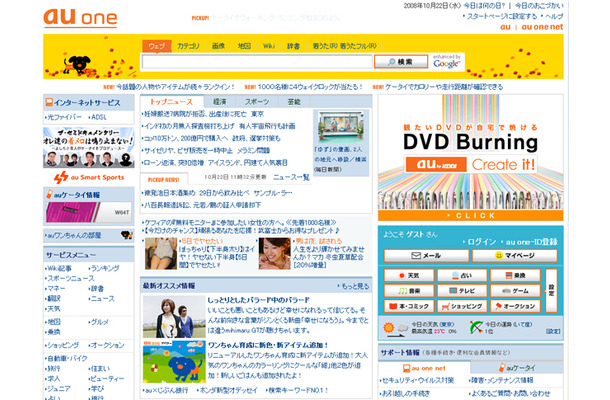Click the top news photo thumbnail
This screenshot has height=400, width=610.
point(341,127)
